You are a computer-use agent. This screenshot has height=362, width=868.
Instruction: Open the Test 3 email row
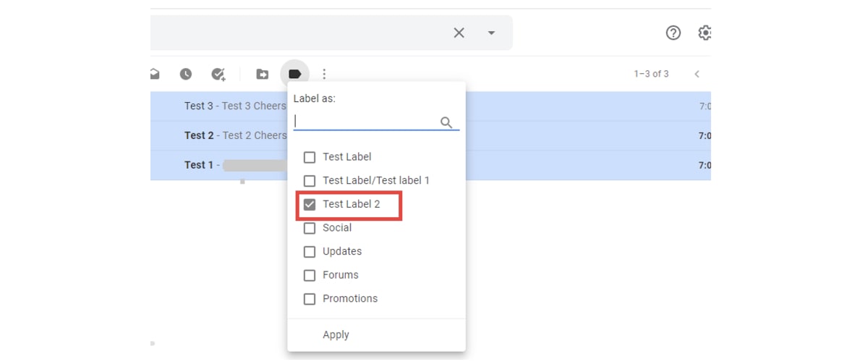coord(430,106)
